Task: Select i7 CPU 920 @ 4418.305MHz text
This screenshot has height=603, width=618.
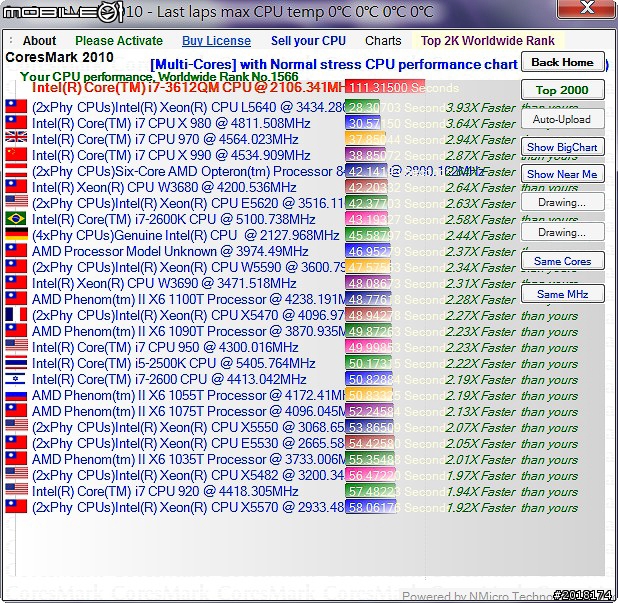Action: pyautogui.click(x=165, y=491)
